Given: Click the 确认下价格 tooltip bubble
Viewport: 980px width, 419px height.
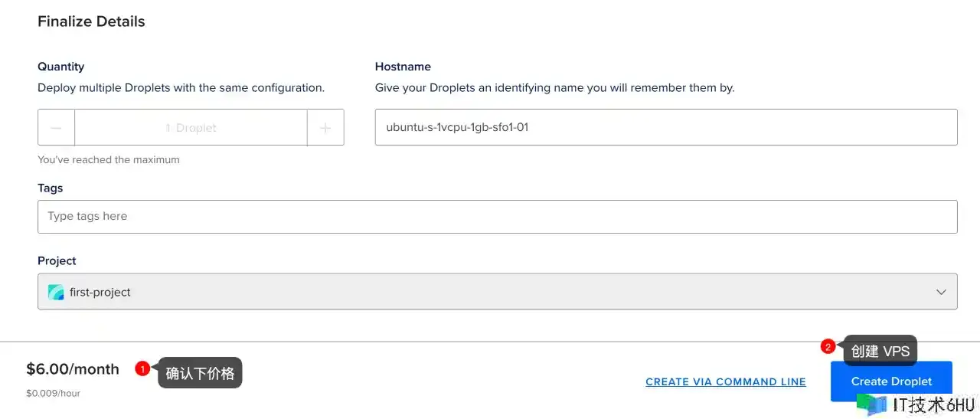Looking at the screenshot, I should coord(201,373).
